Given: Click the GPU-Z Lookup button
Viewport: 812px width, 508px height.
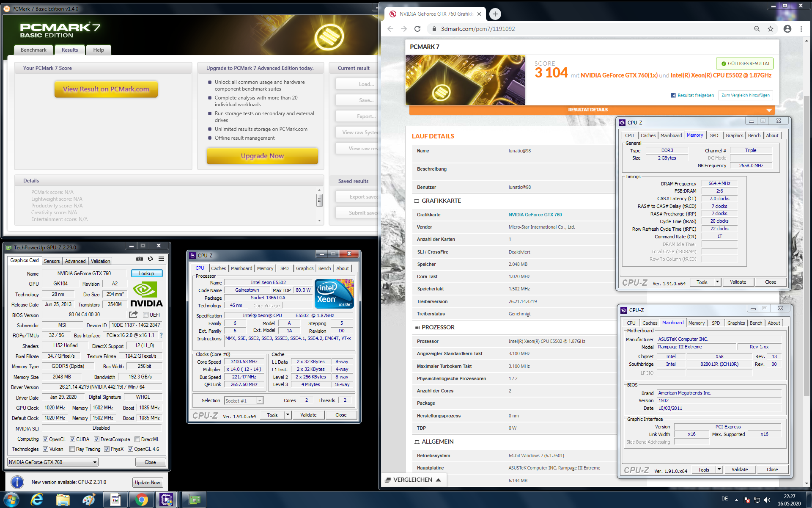Looking at the screenshot, I should (x=147, y=273).
